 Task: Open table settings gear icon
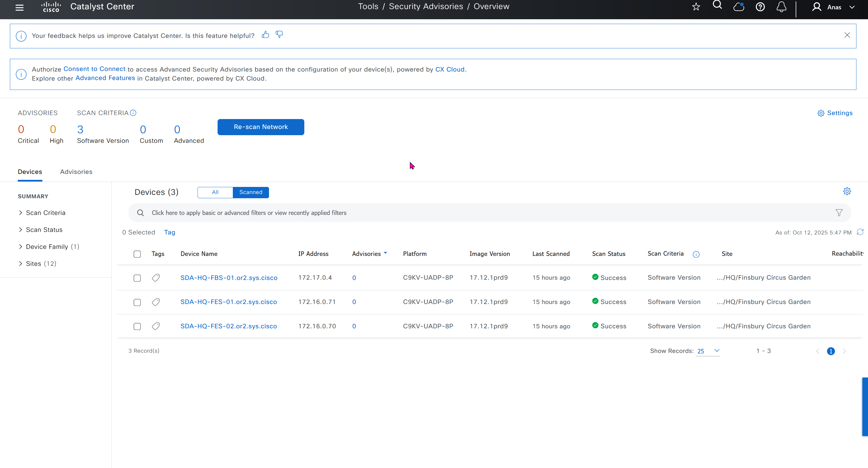point(847,191)
